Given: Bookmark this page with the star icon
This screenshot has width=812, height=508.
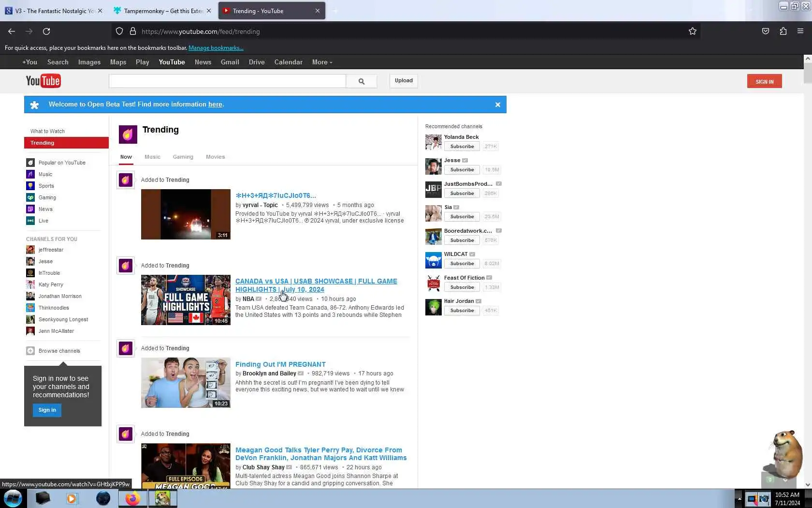Looking at the screenshot, I should tap(693, 31).
